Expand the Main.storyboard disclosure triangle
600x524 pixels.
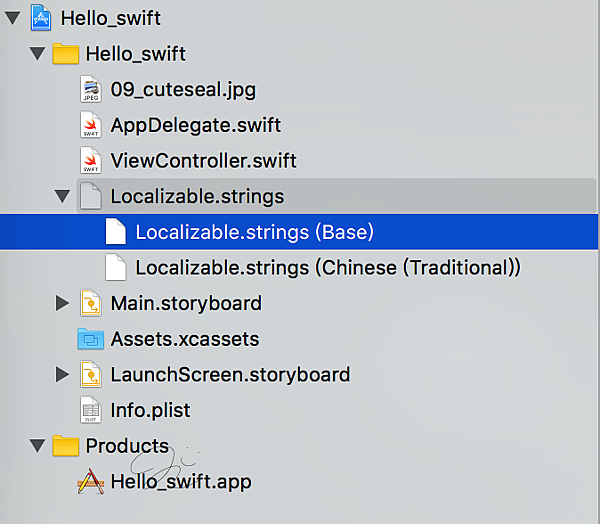[x=62, y=303]
